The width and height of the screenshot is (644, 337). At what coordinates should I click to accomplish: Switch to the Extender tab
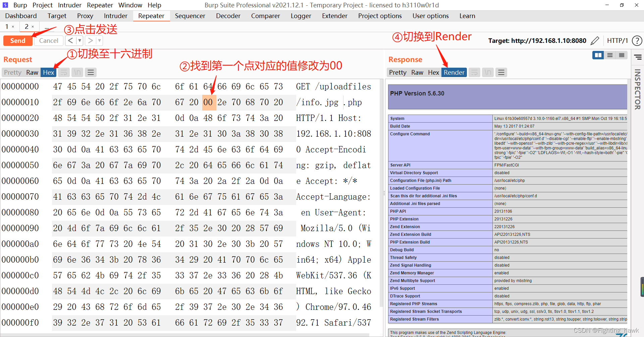click(x=335, y=16)
